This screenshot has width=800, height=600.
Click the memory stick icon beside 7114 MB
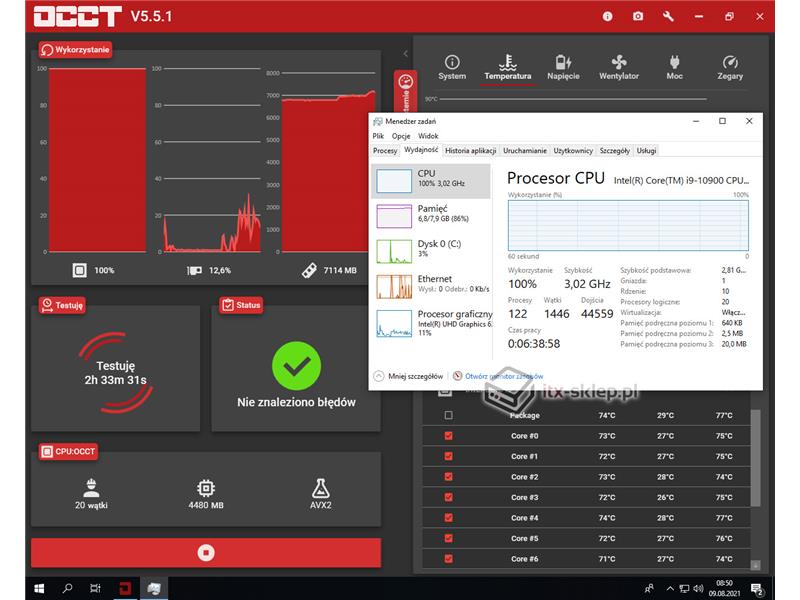[x=309, y=270]
